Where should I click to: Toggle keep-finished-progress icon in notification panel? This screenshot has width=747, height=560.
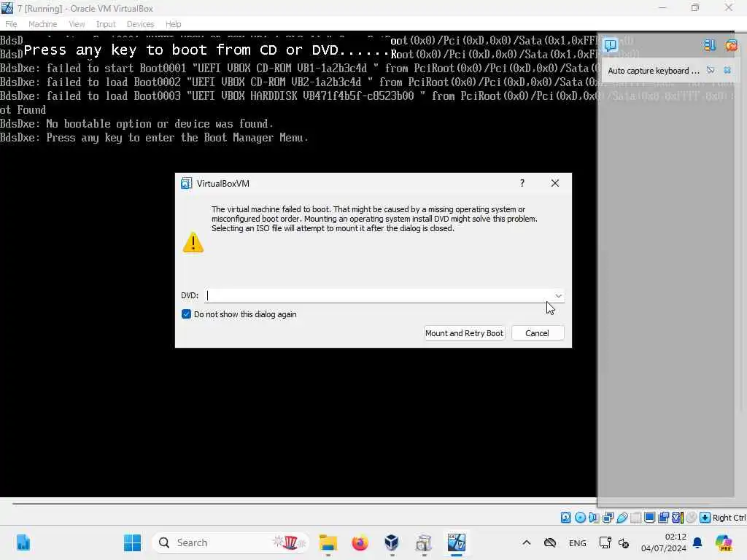click(709, 45)
